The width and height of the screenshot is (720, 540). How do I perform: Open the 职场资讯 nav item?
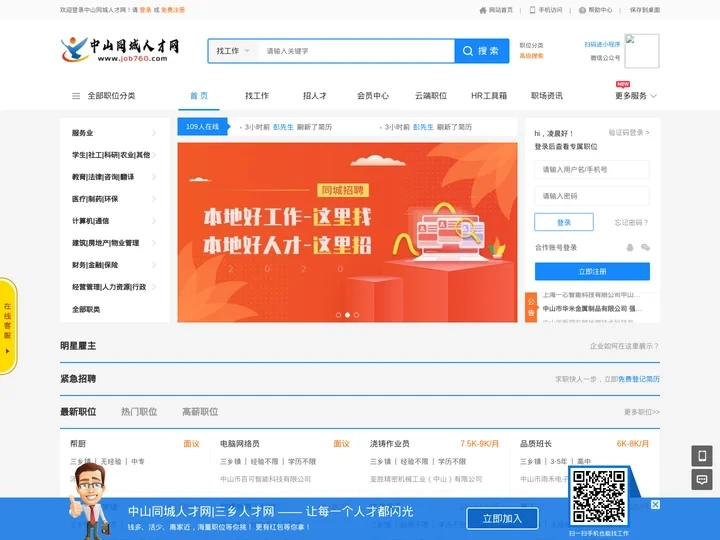pos(547,96)
